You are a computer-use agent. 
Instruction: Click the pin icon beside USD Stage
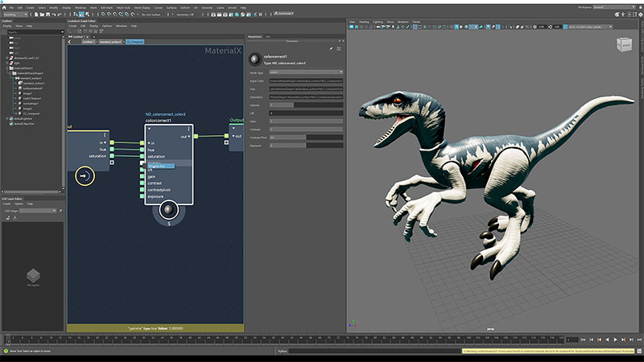point(60,211)
